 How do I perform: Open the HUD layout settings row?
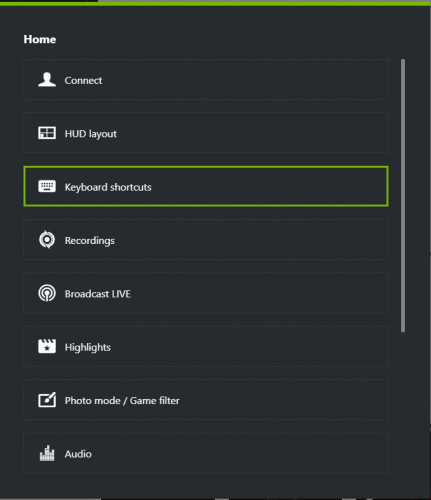206,133
